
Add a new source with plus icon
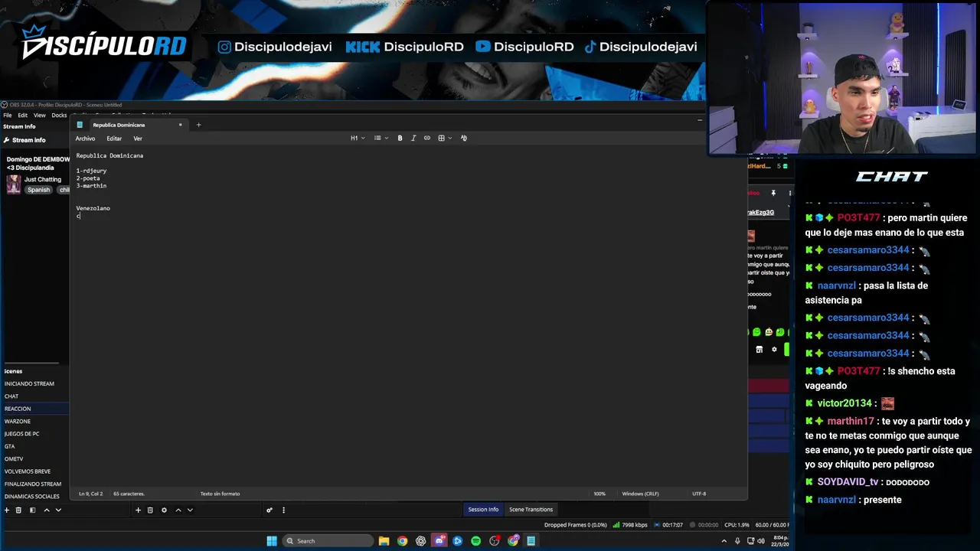(x=138, y=510)
